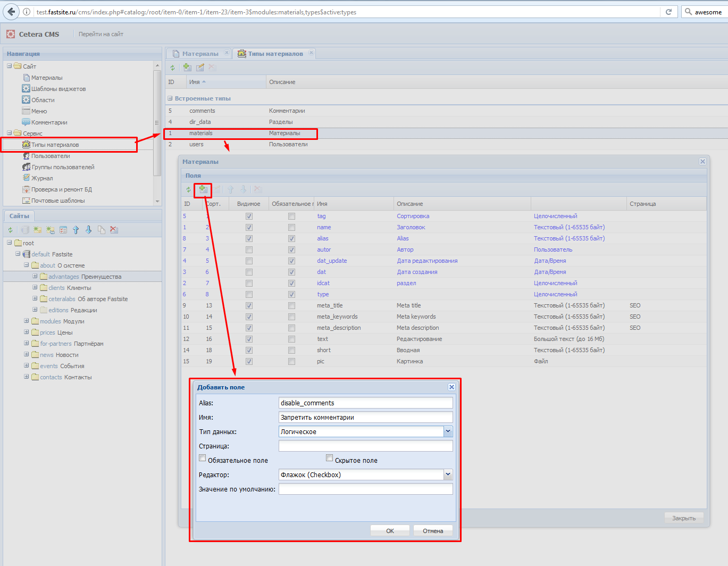
Task: Click Отмена in Добавить поле dialog
Action: pyautogui.click(x=433, y=531)
